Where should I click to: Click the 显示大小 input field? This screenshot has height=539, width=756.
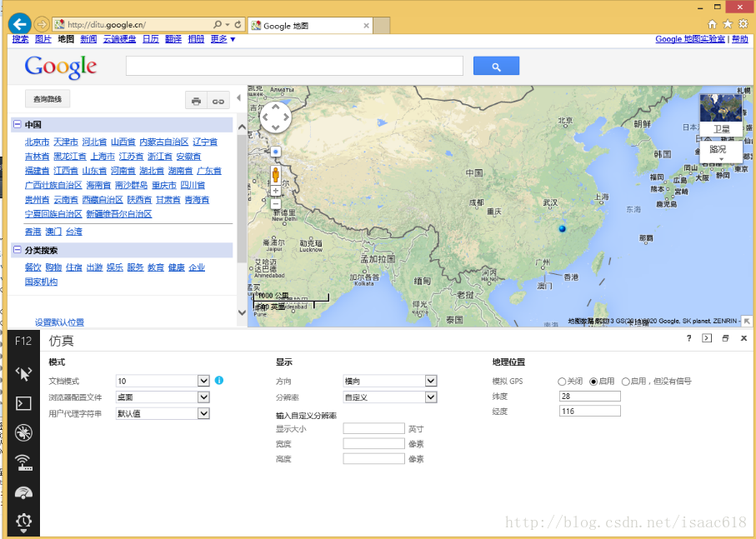point(373,428)
